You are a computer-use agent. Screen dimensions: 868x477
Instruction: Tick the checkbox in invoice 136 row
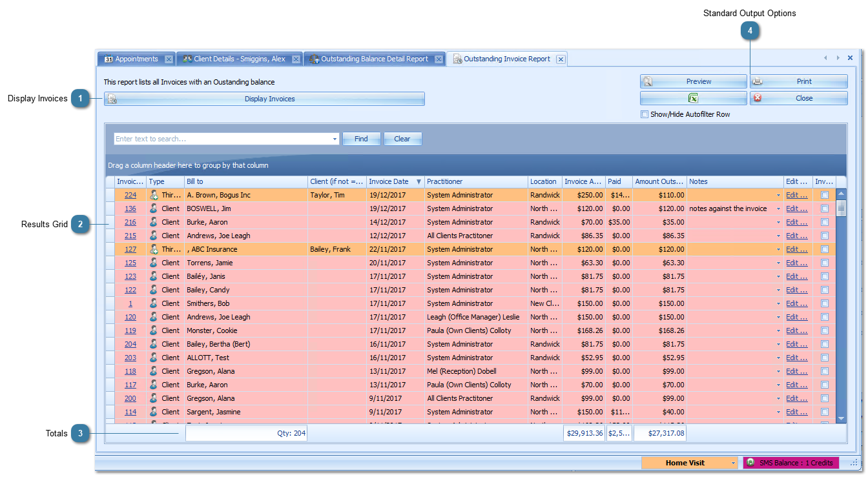825,208
